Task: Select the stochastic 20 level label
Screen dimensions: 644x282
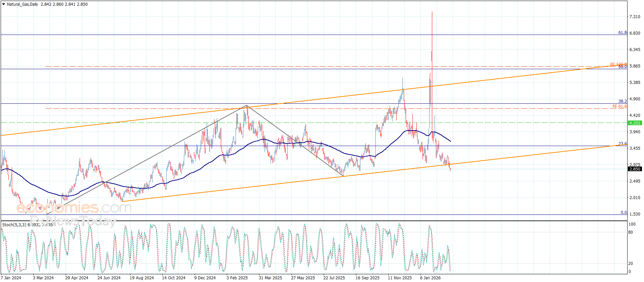Action: point(630,264)
